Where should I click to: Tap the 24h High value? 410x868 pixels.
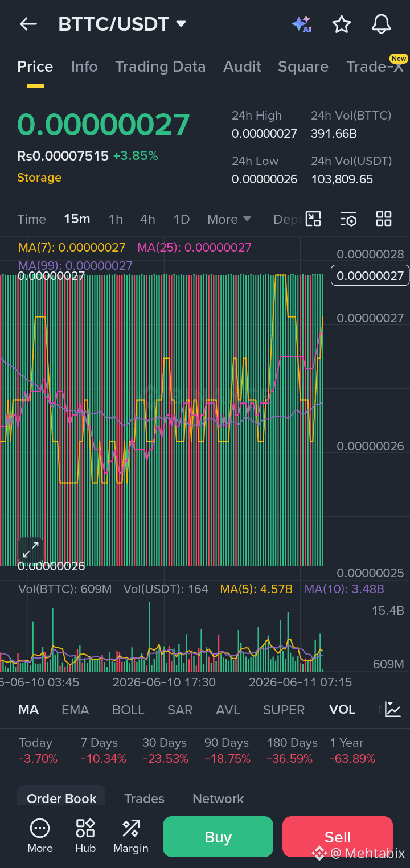(264, 134)
